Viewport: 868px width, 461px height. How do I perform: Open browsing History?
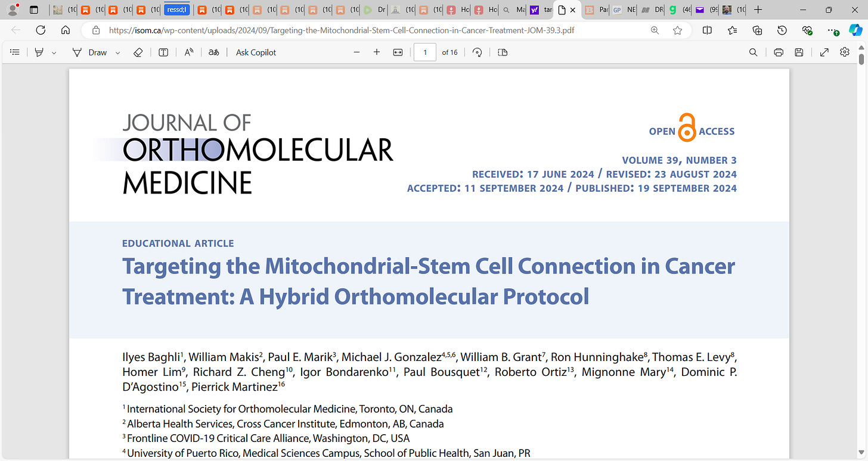coord(782,30)
